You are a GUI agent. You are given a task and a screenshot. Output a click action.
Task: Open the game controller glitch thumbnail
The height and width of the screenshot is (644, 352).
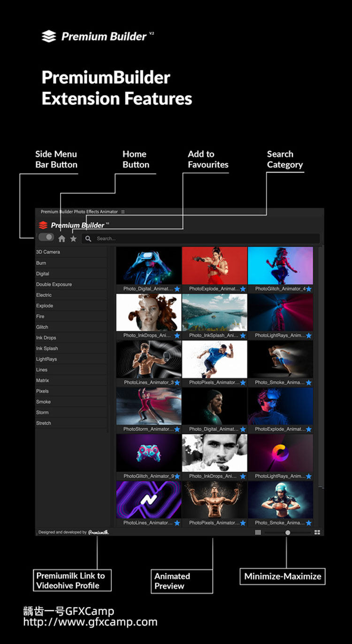149,453
